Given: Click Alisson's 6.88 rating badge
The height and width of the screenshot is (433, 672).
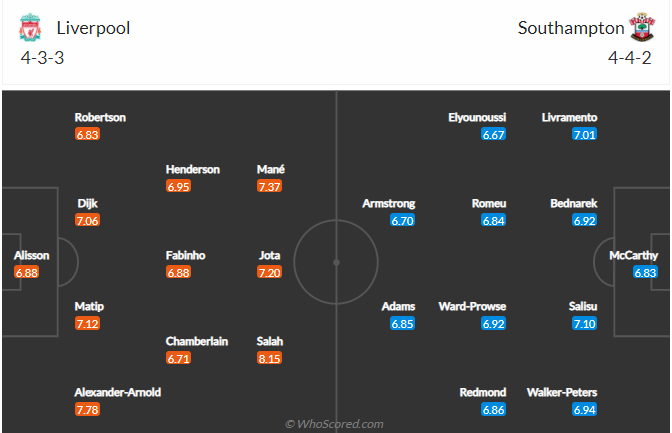Looking at the screenshot, I should 26,272.
